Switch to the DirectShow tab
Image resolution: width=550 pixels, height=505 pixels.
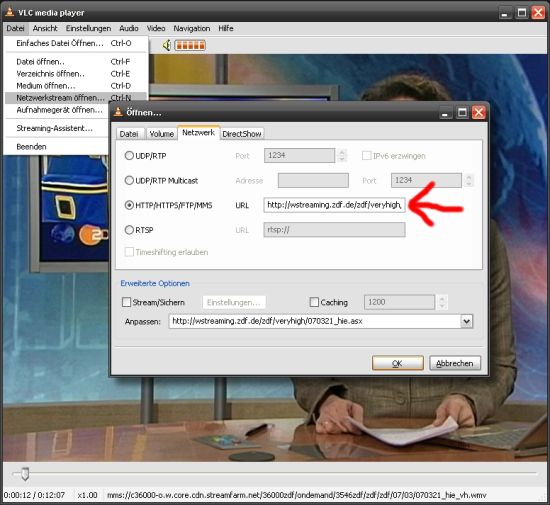[242, 134]
